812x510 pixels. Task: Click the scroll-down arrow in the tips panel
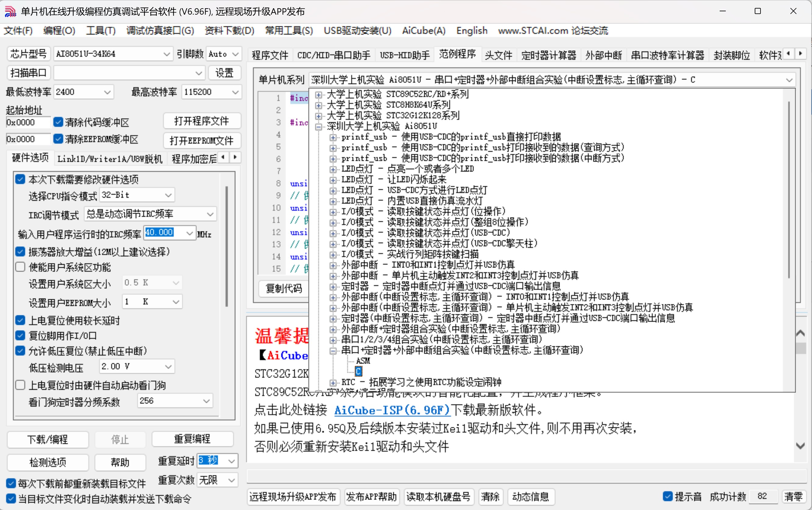[x=800, y=445]
